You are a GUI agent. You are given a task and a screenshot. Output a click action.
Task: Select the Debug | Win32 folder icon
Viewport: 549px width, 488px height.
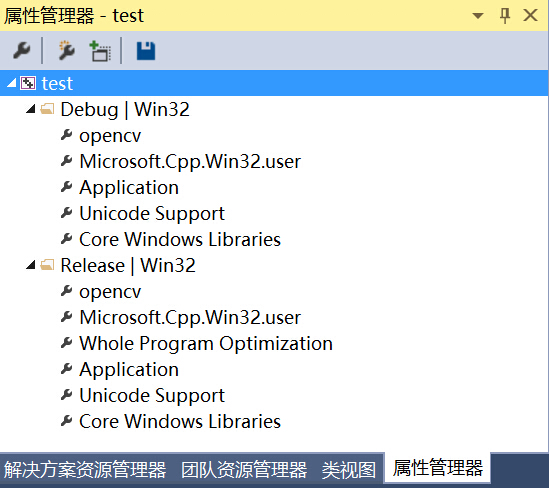coord(47,109)
